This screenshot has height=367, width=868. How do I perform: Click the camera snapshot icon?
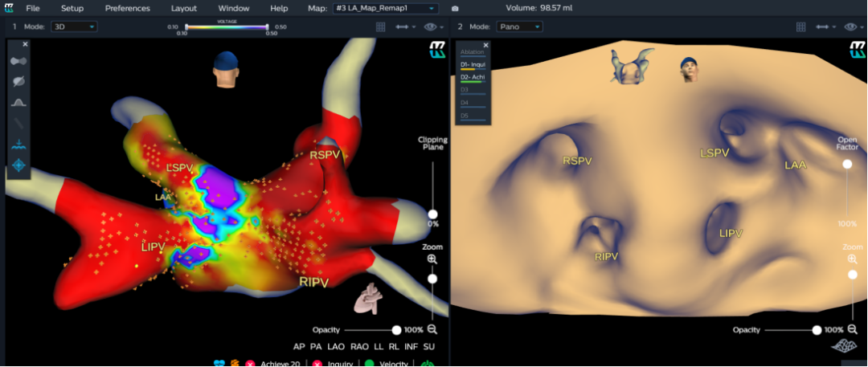point(456,8)
